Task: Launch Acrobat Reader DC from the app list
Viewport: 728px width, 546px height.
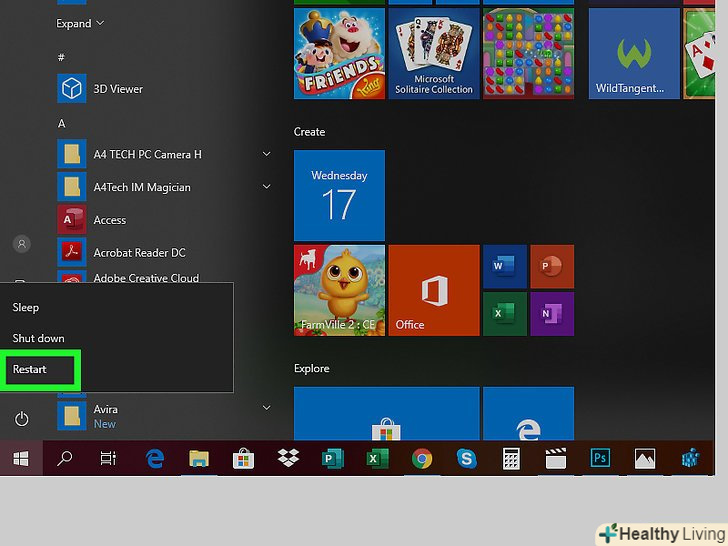Action: point(139,253)
